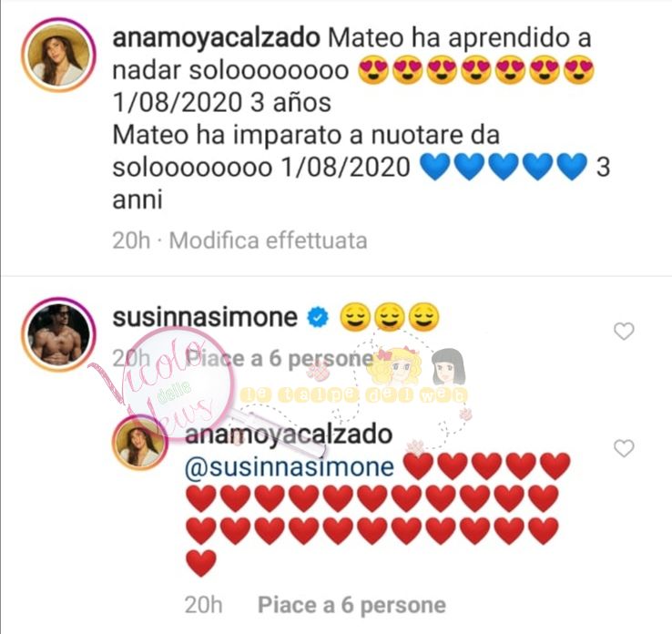The height and width of the screenshot is (634, 672).
Task: Open the susinnasimone username link
Action: [x=205, y=318]
